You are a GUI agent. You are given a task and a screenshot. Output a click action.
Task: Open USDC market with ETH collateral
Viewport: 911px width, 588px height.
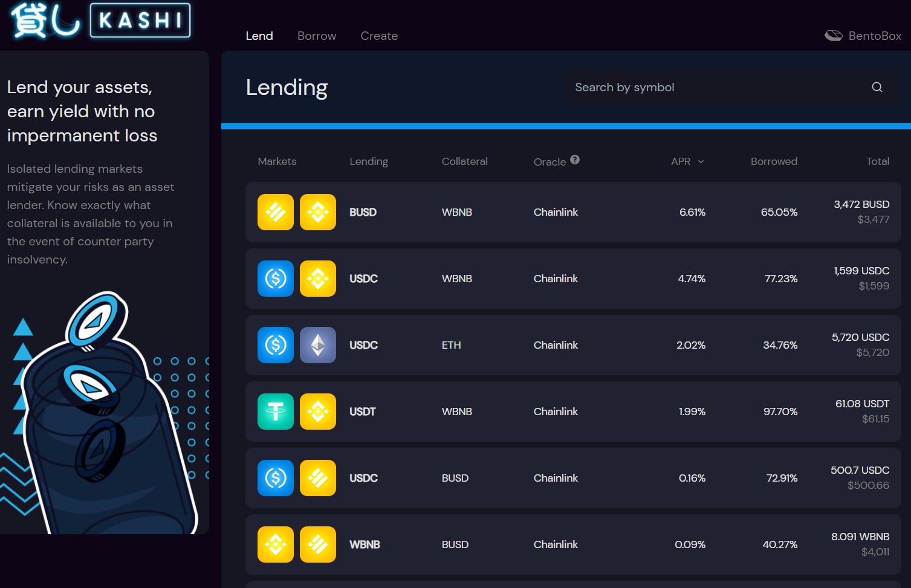click(573, 345)
